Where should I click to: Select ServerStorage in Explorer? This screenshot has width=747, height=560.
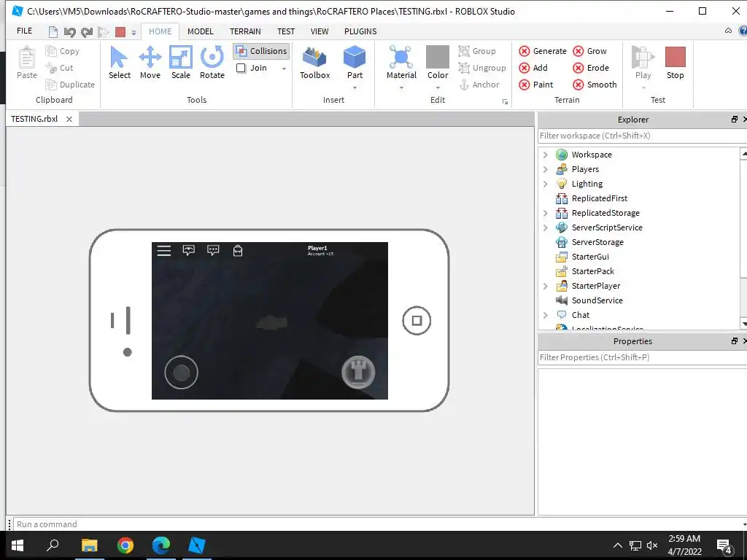click(597, 242)
